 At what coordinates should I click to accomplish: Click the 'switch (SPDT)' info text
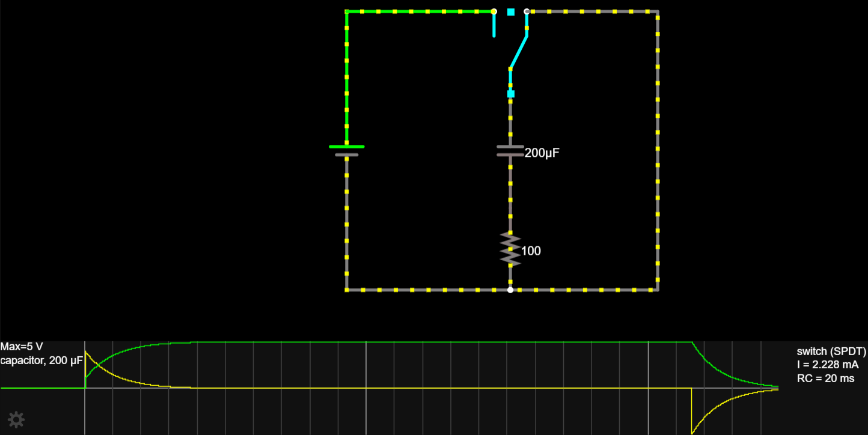(831, 351)
